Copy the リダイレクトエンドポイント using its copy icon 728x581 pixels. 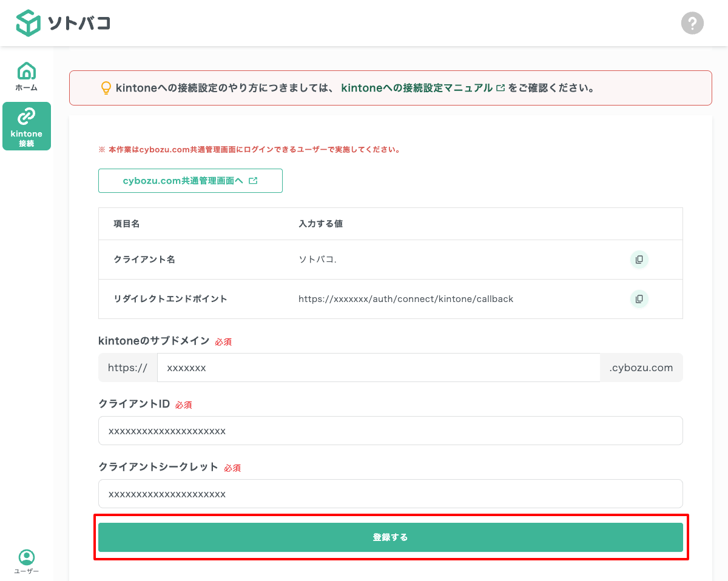(639, 298)
